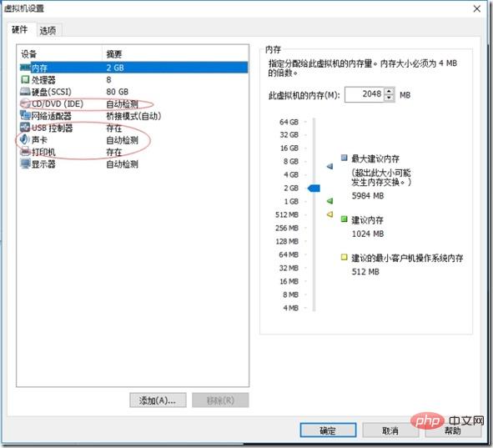Increase memory with the spinner up arrow

coord(390,91)
